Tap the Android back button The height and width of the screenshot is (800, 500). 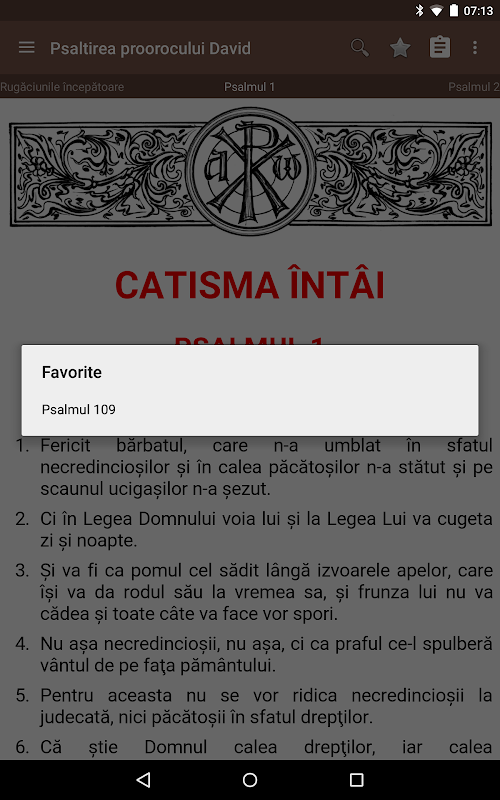(144, 779)
